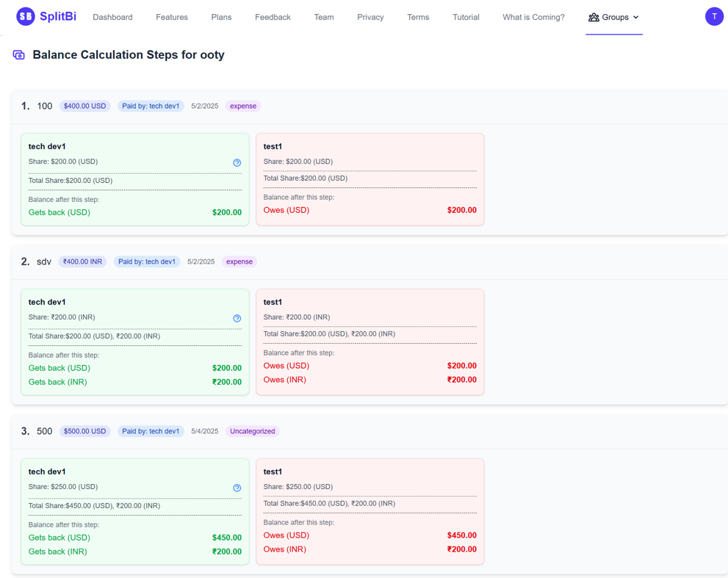Open the Plans page
The height and width of the screenshot is (578, 728).
click(x=221, y=17)
